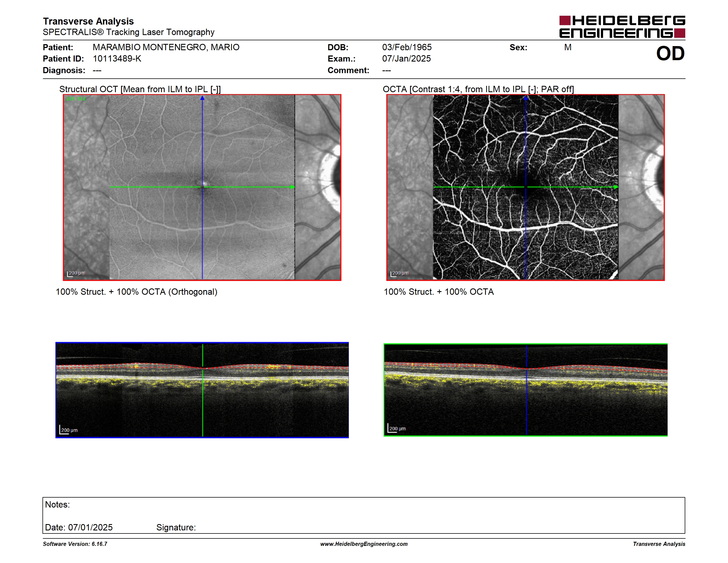Click the Heidelberg Engineering logo
Image resolution: width=728 pixels, height=563 pixels.
(622, 27)
